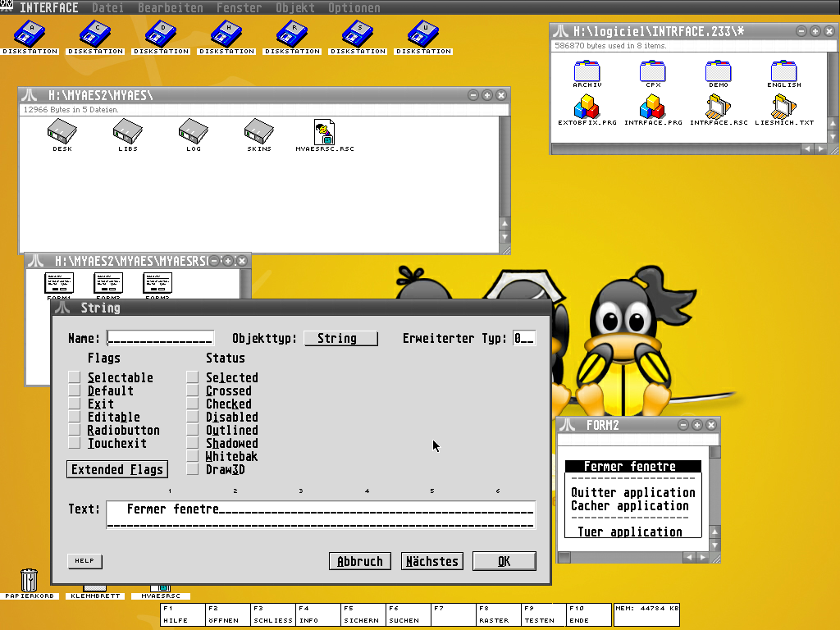Viewport: 840px width, 630px height.
Task: Confirm the String dialog with OK
Action: tap(504, 561)
